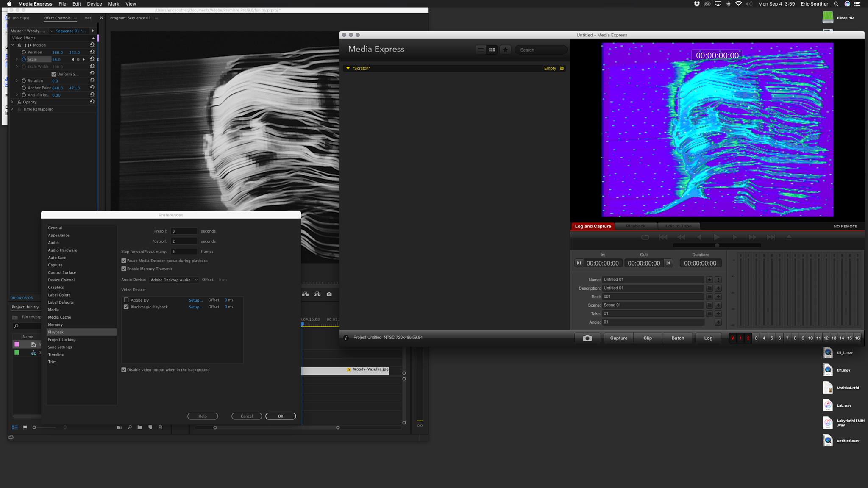Click the Media Express Search field
Screen dimensions: 868x488
[x=541, y=50]
